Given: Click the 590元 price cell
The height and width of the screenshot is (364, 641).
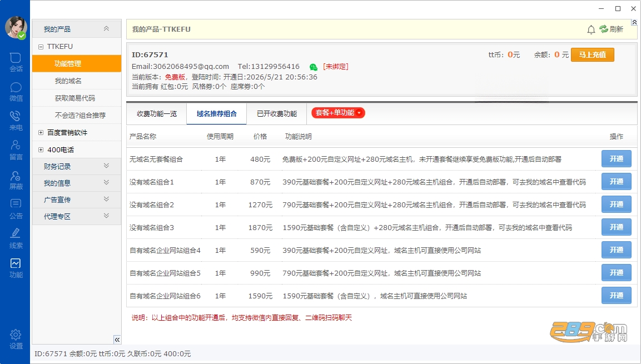Looking at the screenshot, I should (x=260, y=251).
